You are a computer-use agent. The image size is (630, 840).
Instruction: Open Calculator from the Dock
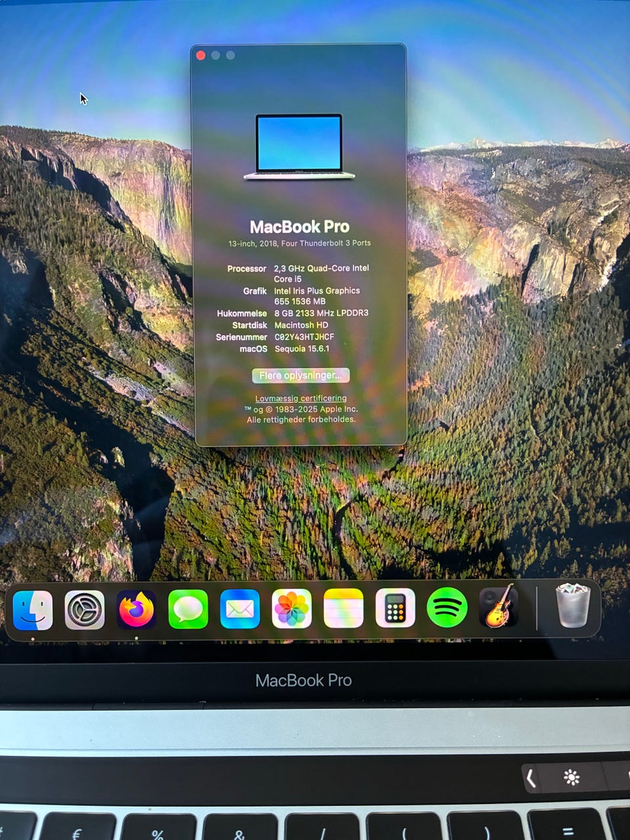pyautogui.click(x=395, y=609)
